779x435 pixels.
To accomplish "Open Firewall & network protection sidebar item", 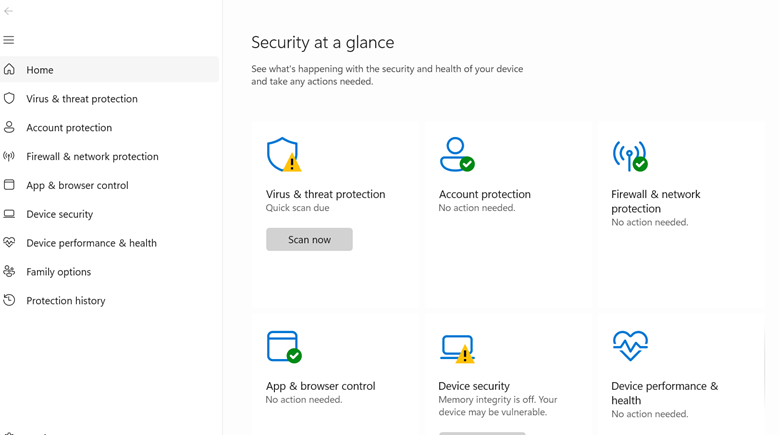I will point(109,156).
